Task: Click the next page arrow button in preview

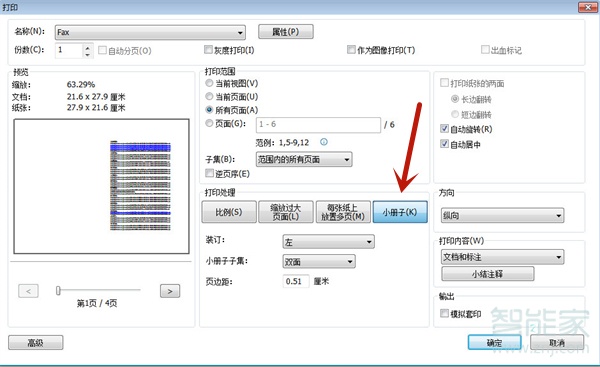Action: pyautogui.click(x=170, y=291)
